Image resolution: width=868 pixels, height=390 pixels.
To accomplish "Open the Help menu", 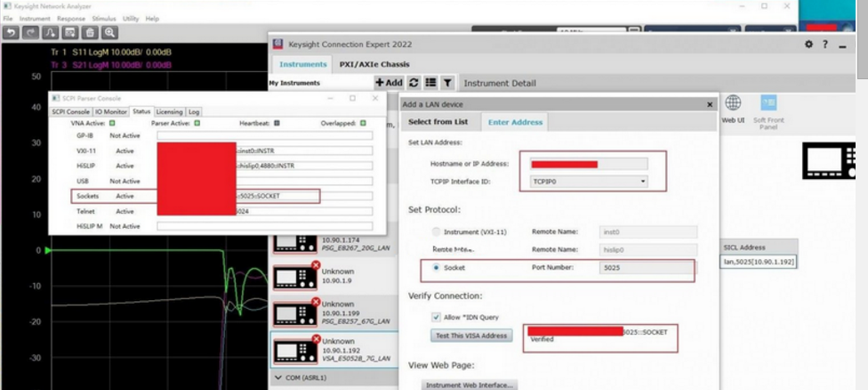I will [x=152, y=19].
